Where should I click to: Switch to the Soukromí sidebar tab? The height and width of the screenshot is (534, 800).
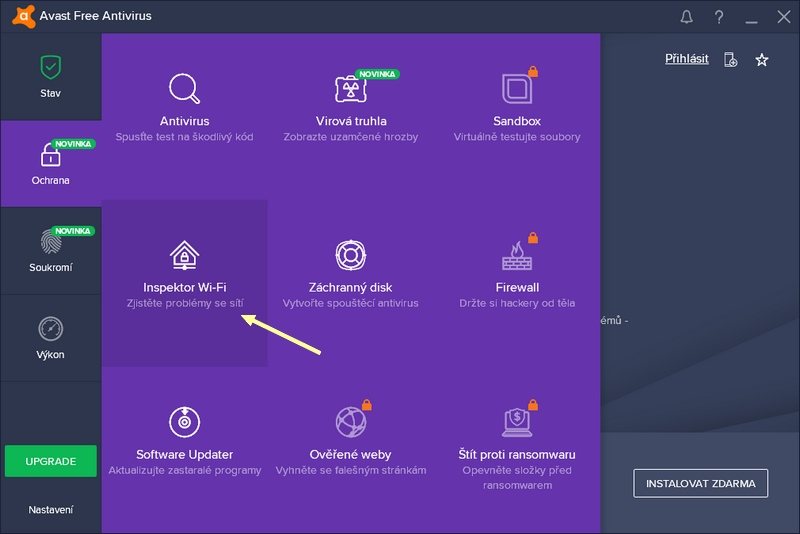(51, 251)
